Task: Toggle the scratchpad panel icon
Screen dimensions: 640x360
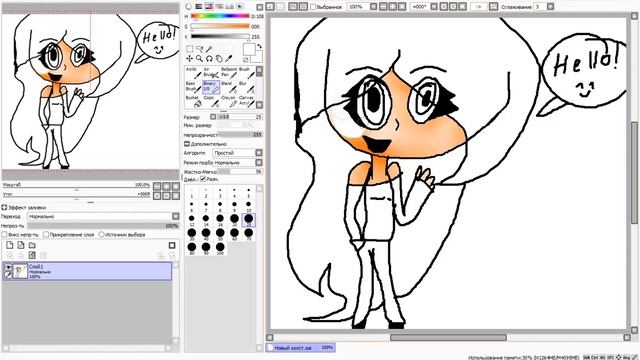Action: click(x=240, y=7)
